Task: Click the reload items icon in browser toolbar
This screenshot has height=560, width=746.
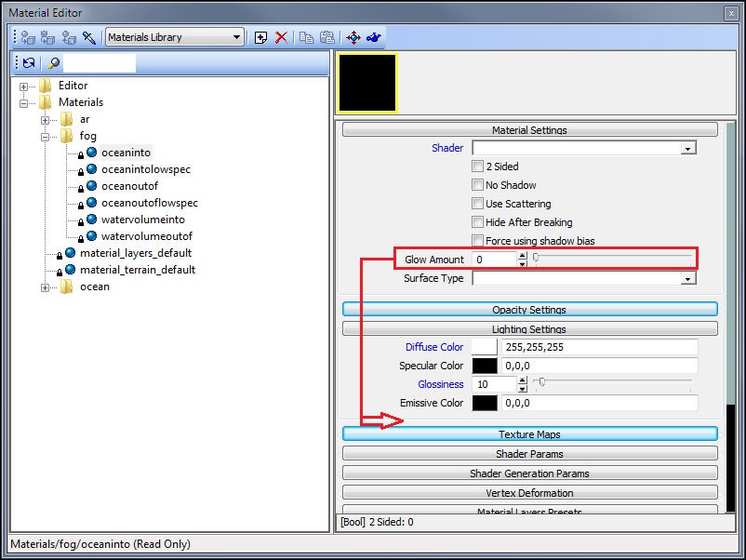Action: 29,63
